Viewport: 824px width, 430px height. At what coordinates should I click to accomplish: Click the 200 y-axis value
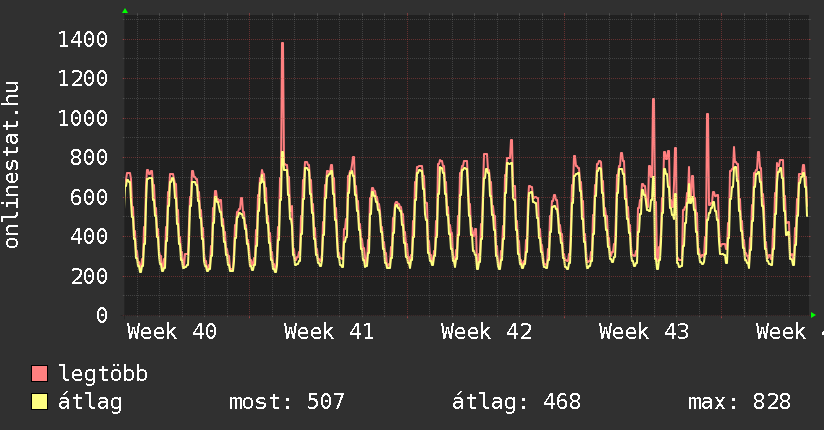point(90,276)
